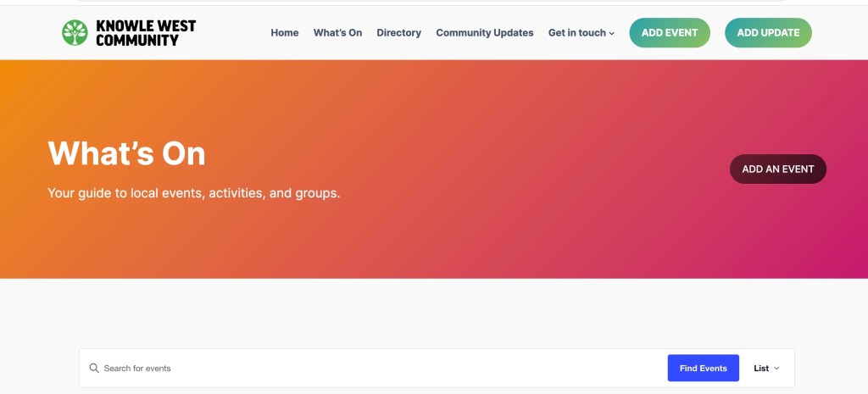Open the Get in touch menu
Screen dimensions: 868x394
(576, 33)
